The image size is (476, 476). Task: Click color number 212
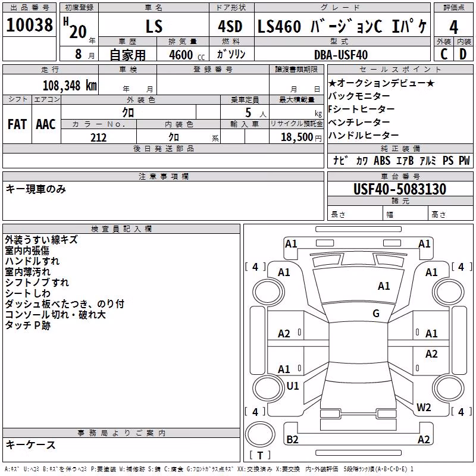click(x=99, y=137)
